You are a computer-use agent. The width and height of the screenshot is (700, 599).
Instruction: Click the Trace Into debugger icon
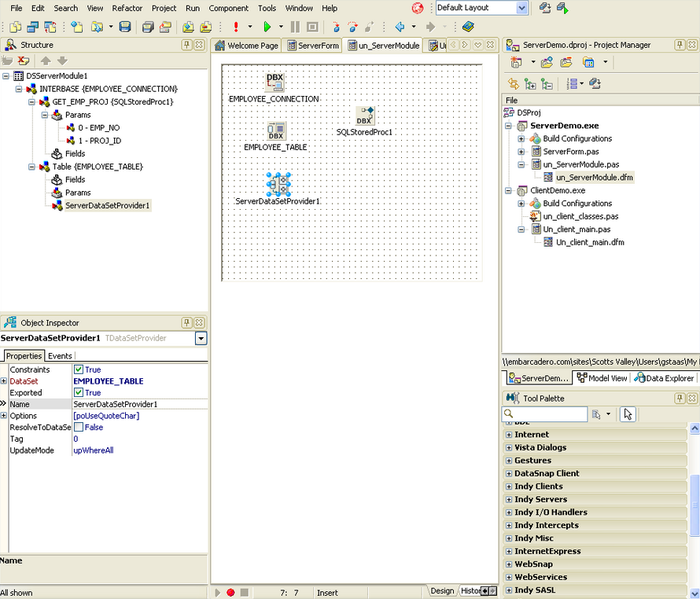[x=336, y=27]
